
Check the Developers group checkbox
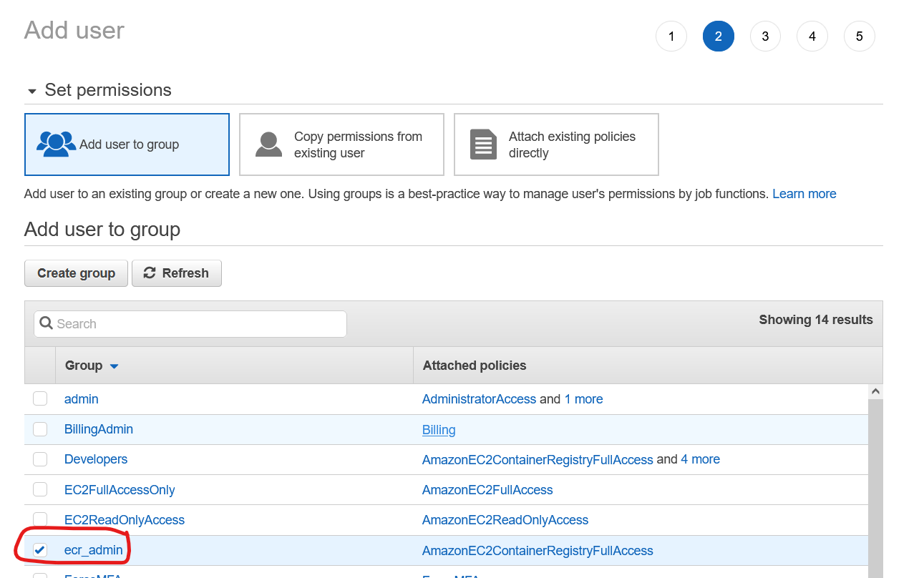point(40,459)
